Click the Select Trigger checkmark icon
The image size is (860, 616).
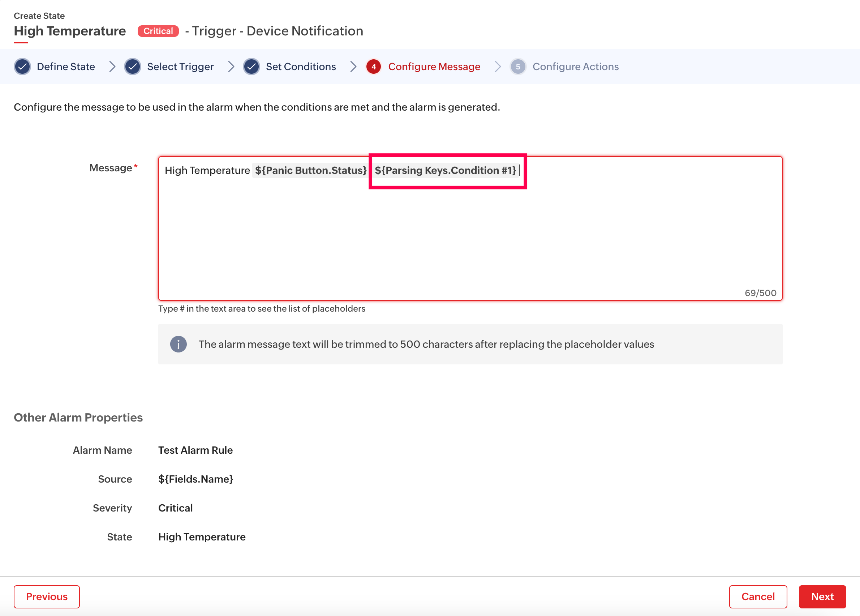(133, 67)
